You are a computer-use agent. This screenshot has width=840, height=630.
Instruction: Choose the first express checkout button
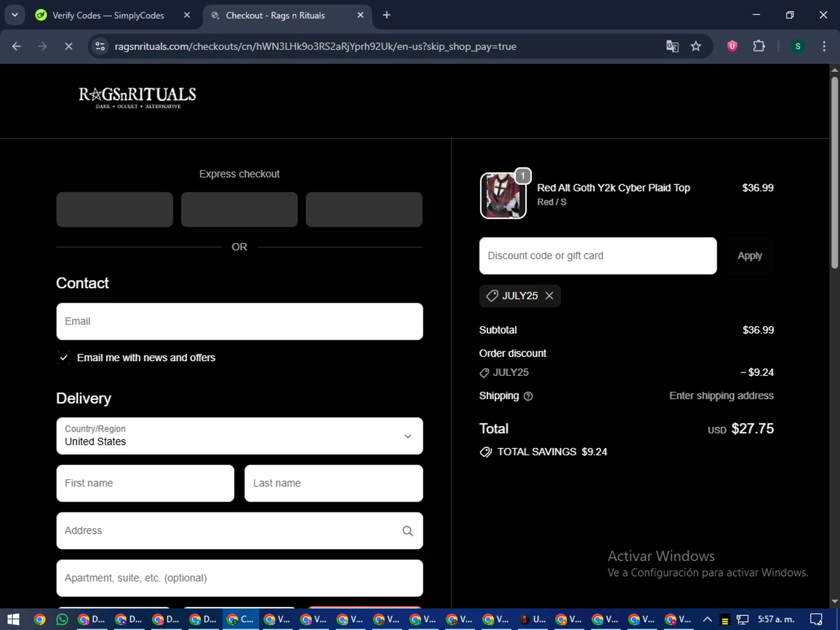[115, 209]
